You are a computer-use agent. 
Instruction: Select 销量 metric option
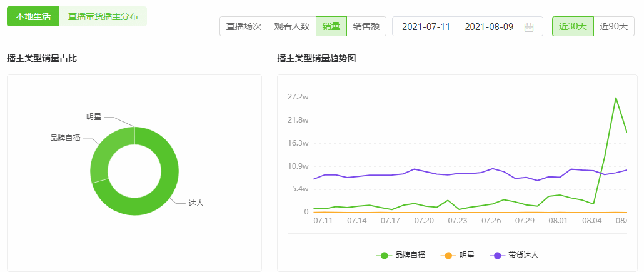point(331,26)
